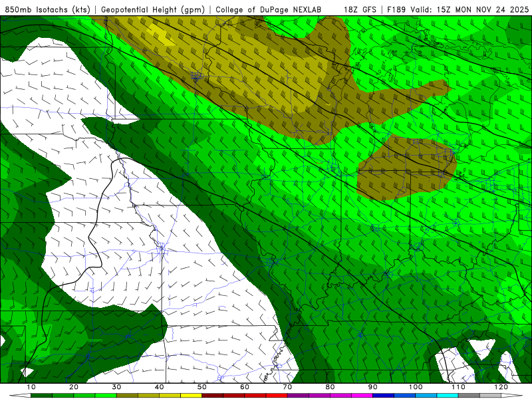
Task: Click the '70' label on the color scale
Action: click(287, 387)
